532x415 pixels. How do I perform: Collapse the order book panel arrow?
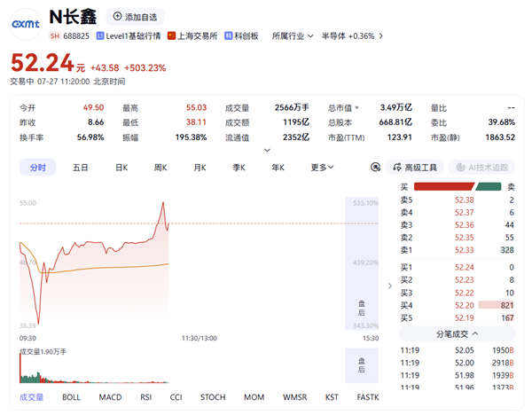[390, 286]
